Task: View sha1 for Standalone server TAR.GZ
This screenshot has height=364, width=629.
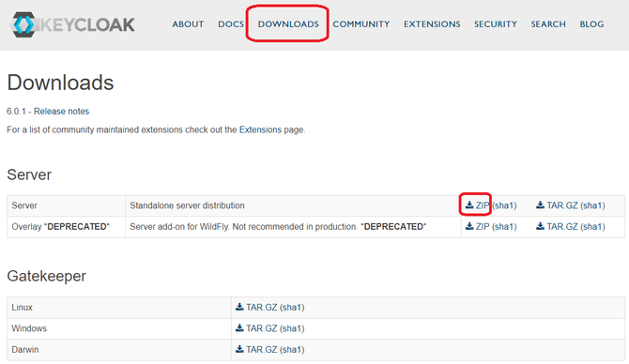Action: coord(593,205)
